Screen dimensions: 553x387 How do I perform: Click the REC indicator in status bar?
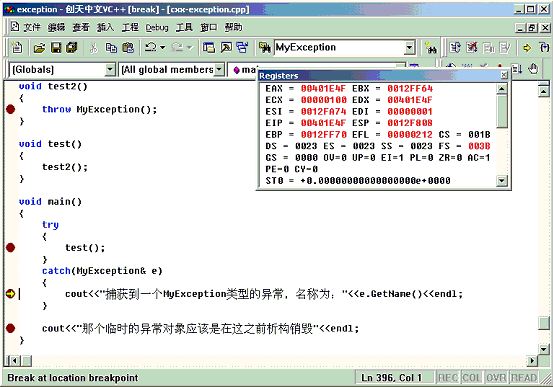448,378
